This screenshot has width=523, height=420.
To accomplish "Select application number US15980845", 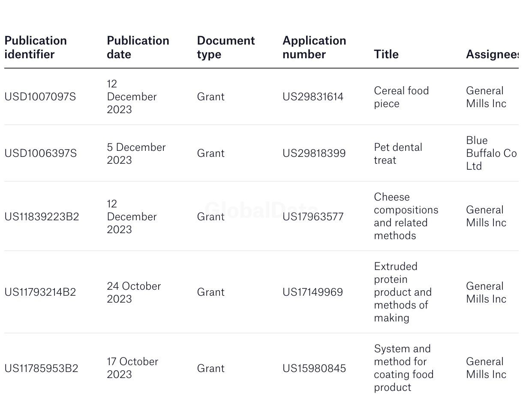I will pos(314,369).
